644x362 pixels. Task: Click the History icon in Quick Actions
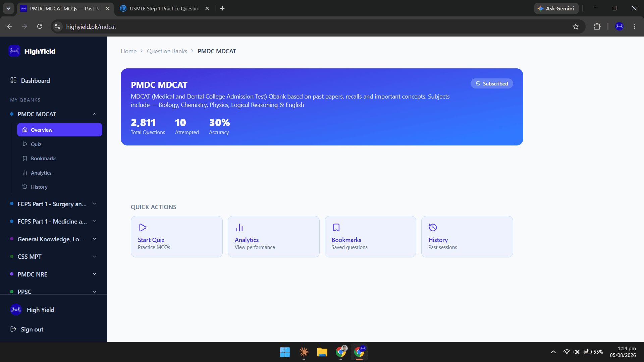[x=433, y=228]
